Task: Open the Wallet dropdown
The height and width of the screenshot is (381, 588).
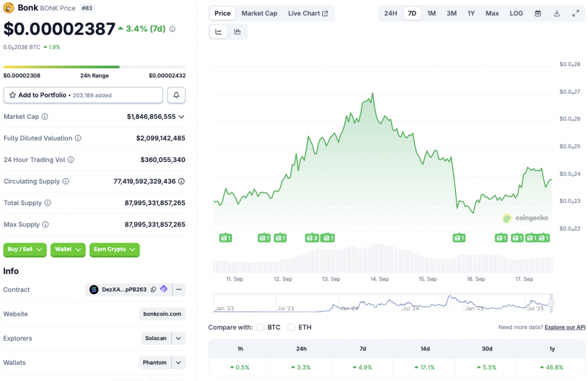Action: tap(68, 249)
